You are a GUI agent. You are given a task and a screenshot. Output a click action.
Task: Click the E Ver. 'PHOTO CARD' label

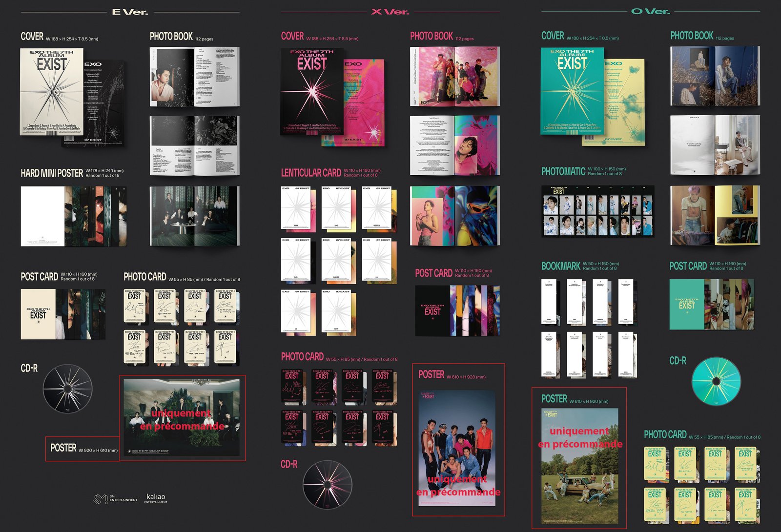(145, 277)
